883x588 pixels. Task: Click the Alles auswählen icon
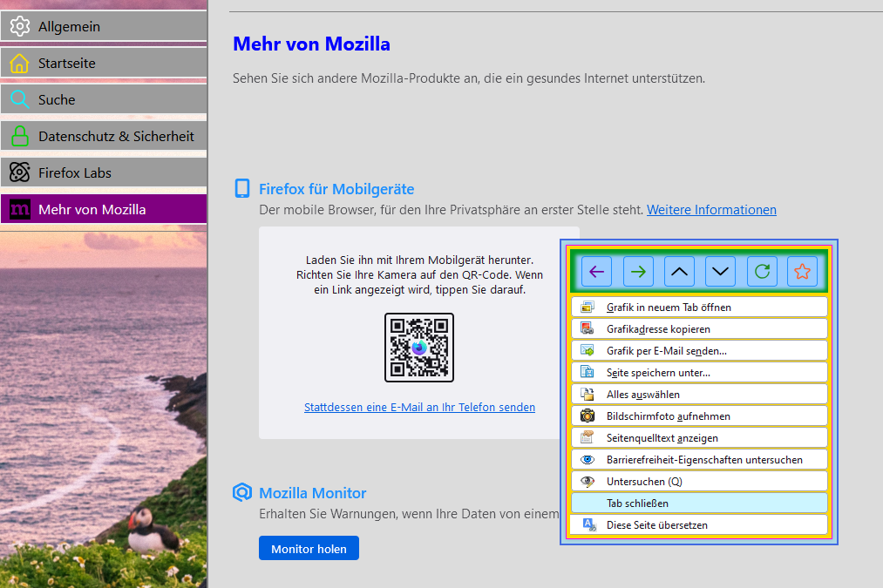588,394
